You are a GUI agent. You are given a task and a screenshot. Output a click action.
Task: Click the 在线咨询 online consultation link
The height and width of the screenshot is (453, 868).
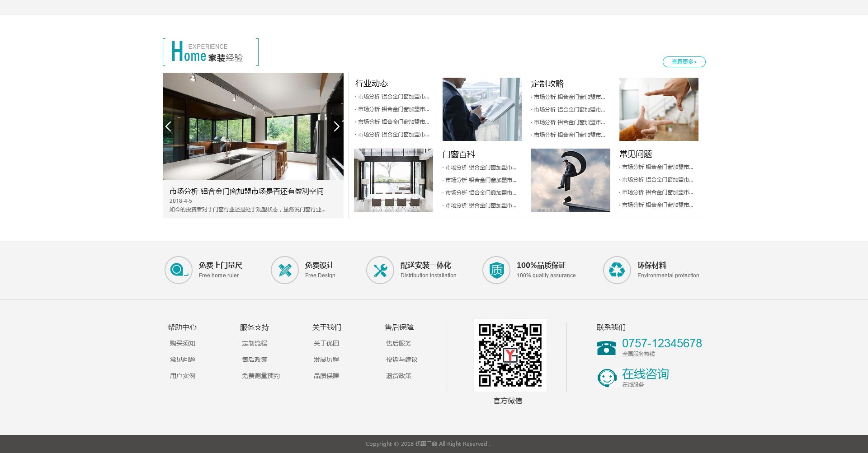pyautogui.click(x=645, y=374)
